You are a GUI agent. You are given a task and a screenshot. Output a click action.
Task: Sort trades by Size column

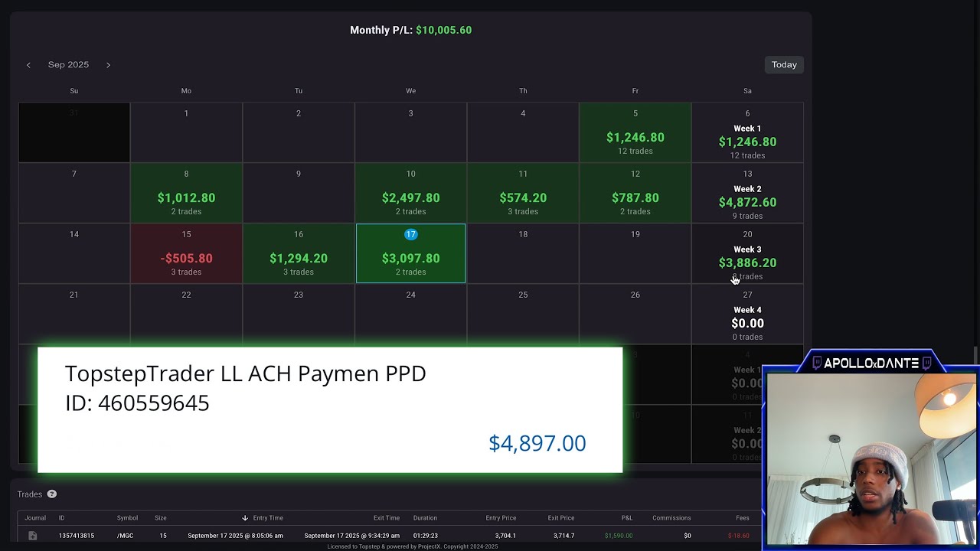pyautogui.click(x=161, y=518)
